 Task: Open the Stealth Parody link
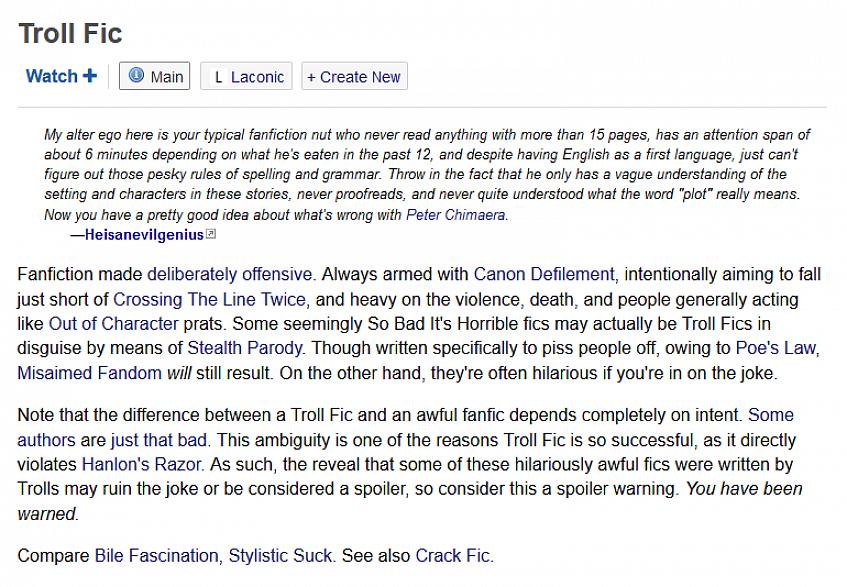(245, 348)
